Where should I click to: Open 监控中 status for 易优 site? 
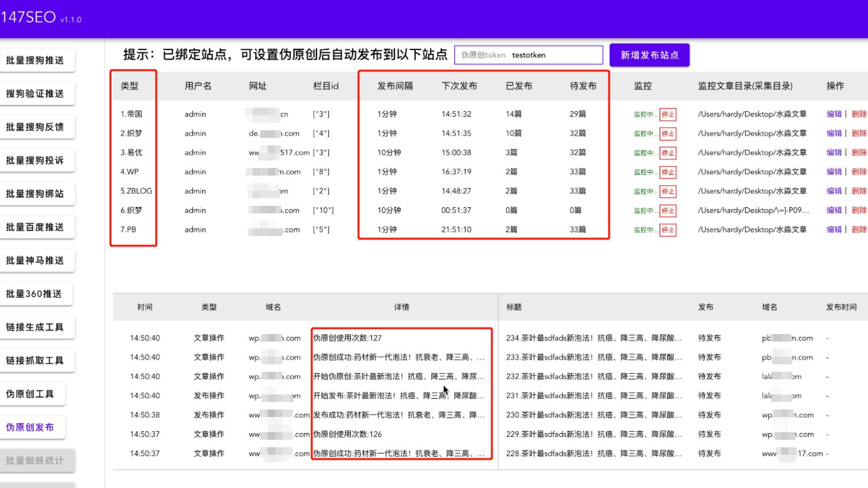(x=646, y=153)
